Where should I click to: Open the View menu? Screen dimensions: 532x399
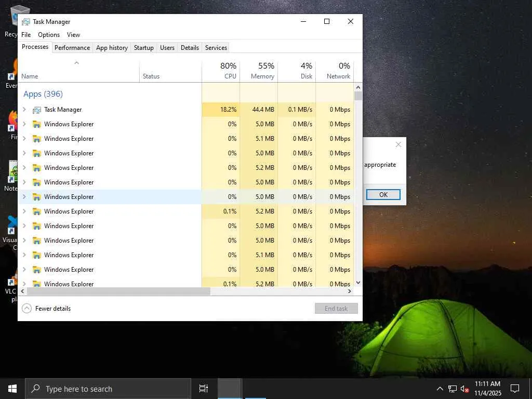[x=73, y=35]
